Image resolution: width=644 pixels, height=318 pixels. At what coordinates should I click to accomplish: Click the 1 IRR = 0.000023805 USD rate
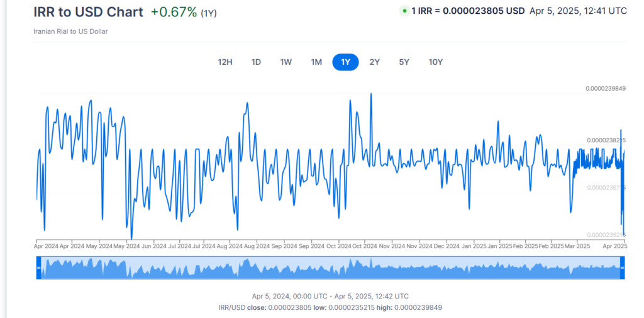point(468,11)
